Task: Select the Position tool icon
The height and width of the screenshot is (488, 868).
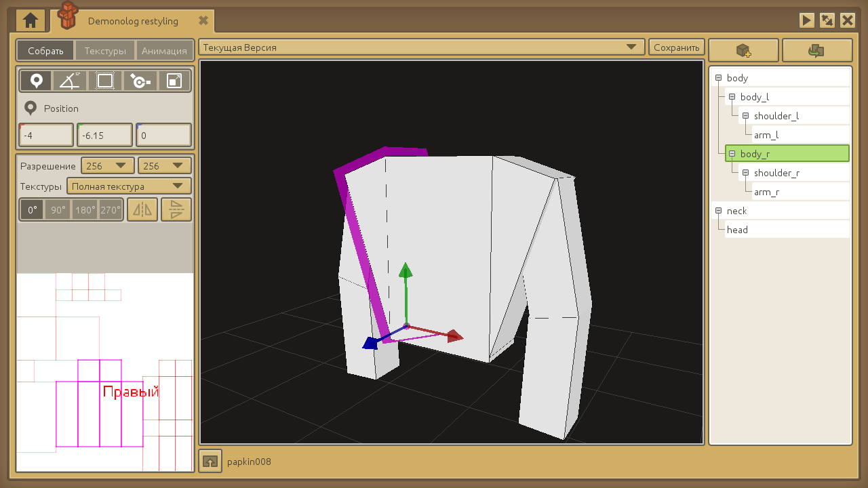Action: tap(36, 81)
